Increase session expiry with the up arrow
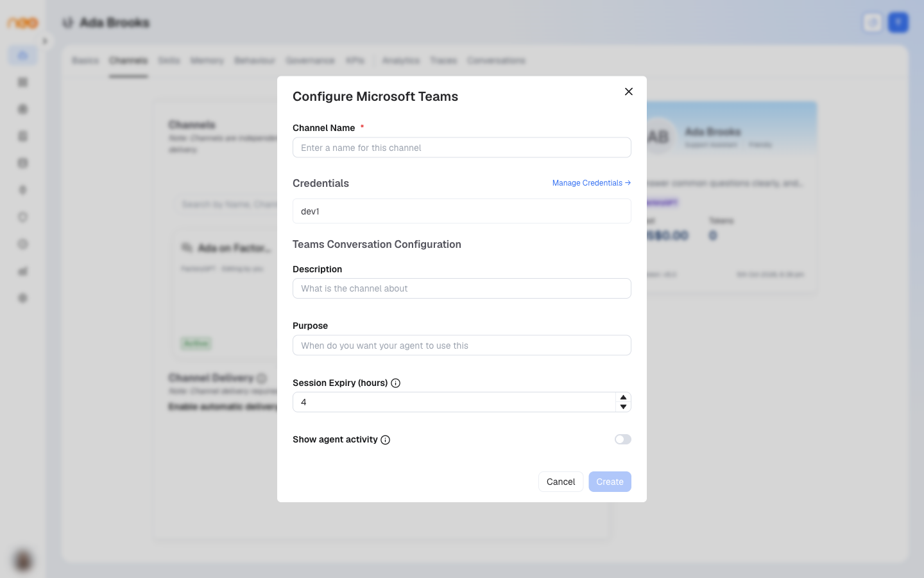This screenshot has height=578, width=924. [623, 398]
